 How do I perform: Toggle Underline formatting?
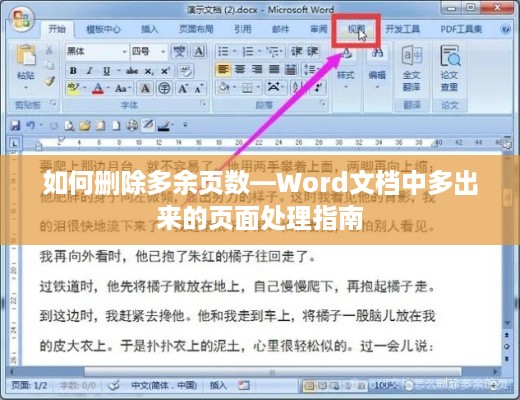pos(106,71)
